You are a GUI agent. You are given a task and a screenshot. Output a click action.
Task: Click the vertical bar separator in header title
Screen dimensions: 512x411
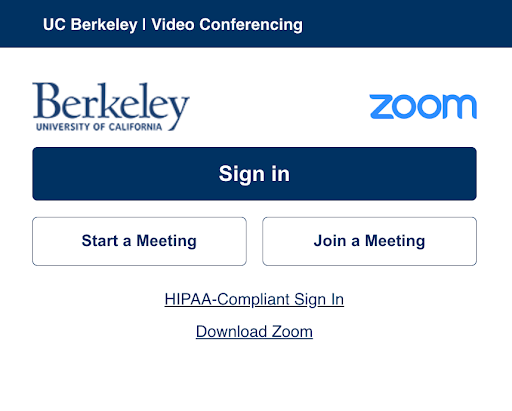[x=144, y=25]
